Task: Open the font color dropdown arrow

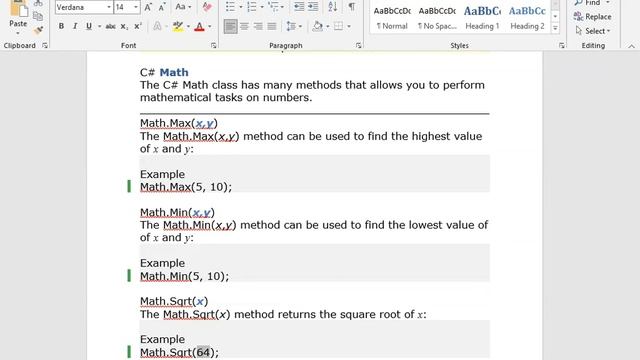Action: [210, 27]
